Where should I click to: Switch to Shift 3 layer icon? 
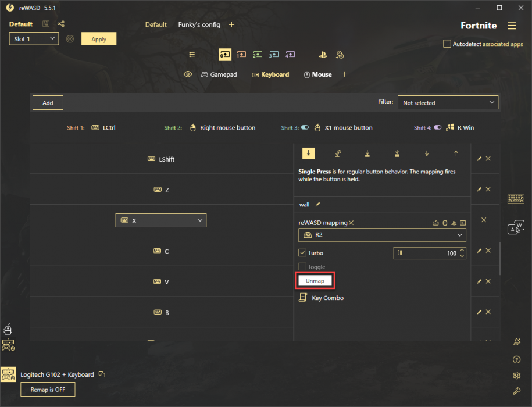pyautogui.click(x=274, y=54)
